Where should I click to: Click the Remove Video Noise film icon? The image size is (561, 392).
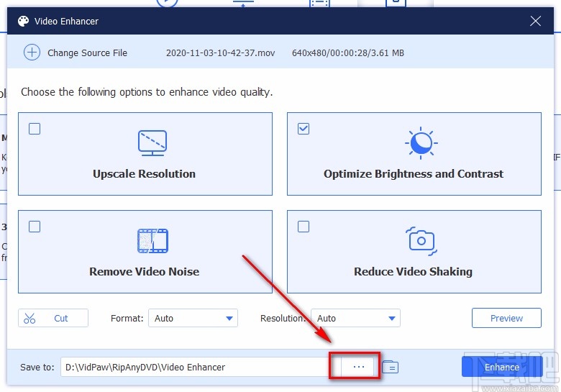[x=152, y=241]
